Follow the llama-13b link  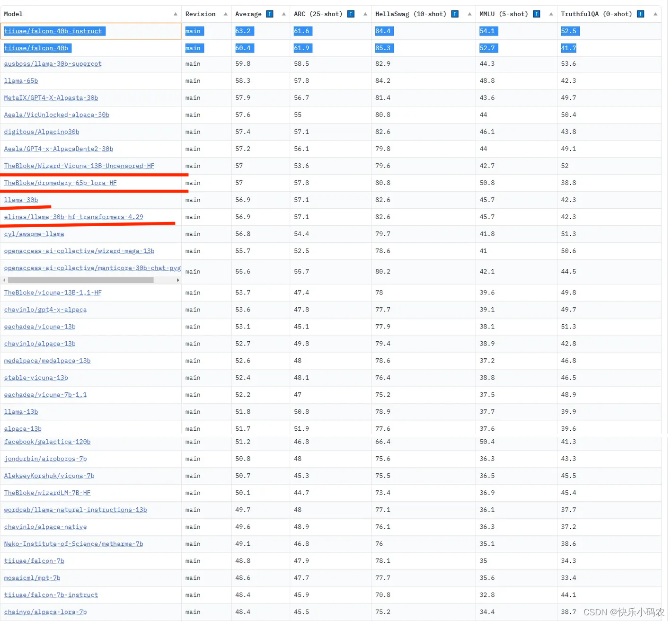pyautogui.click(x=21, y=412)
